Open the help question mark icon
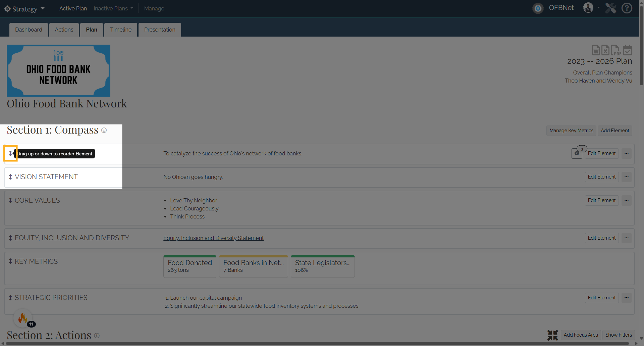 coord(627,8)
